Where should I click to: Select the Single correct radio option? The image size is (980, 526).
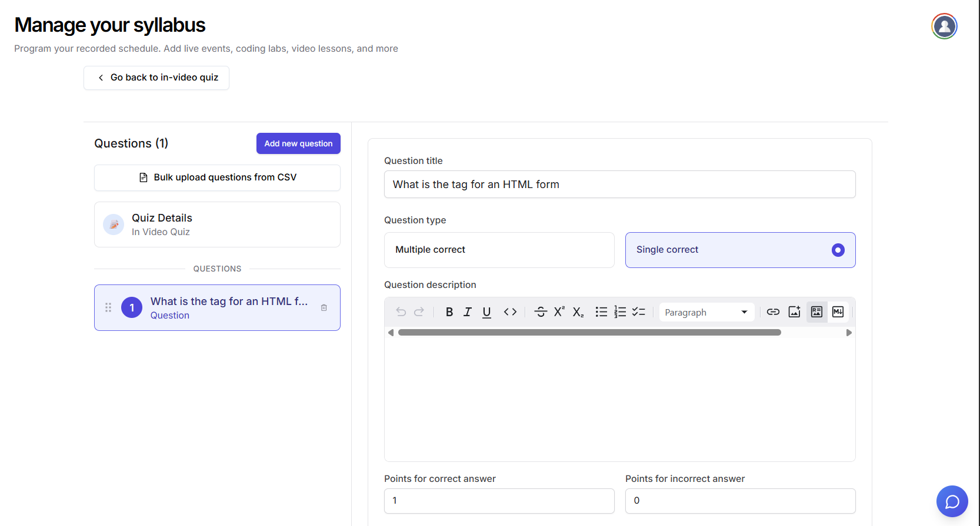838,250
